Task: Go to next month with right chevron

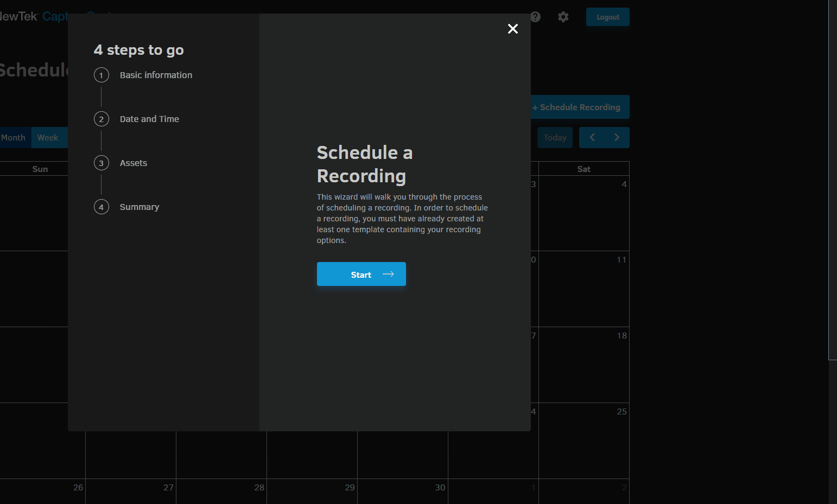Action: click(x=617, y=137)
